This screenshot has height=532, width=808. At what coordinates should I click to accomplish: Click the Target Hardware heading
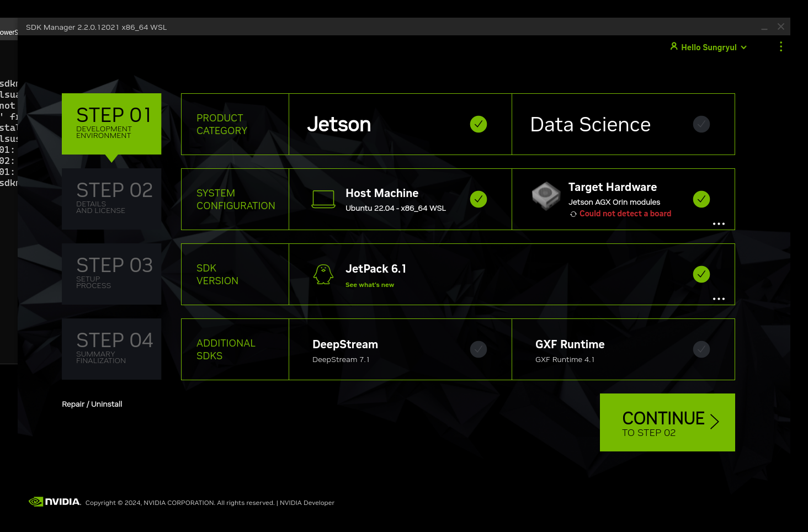coord(613,187)
